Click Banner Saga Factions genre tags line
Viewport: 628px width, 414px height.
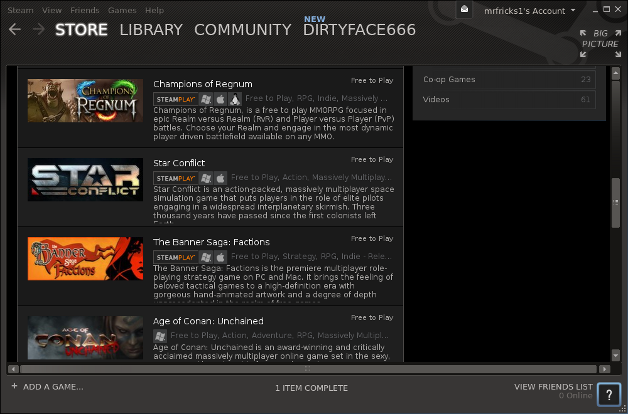(311, 256)
